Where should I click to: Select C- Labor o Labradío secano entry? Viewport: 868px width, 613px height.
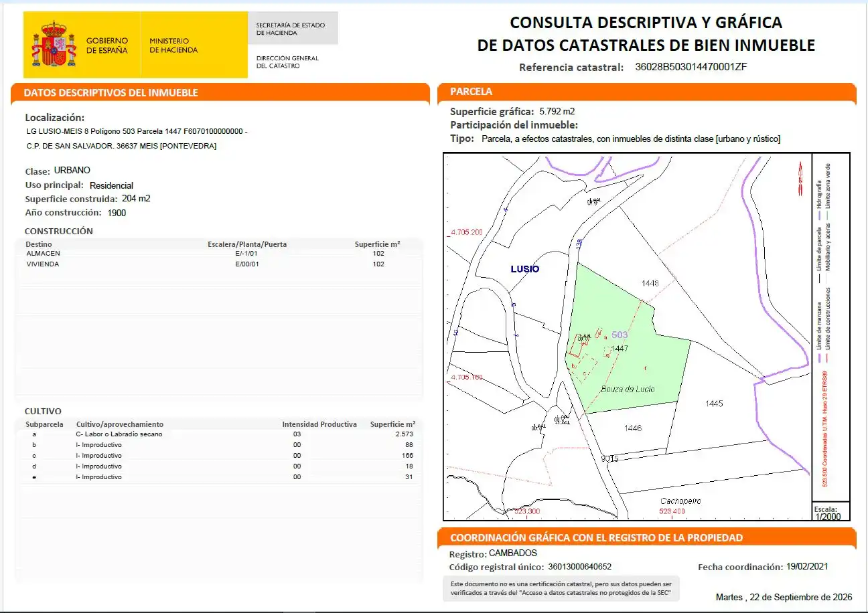(x=119, y=434)
